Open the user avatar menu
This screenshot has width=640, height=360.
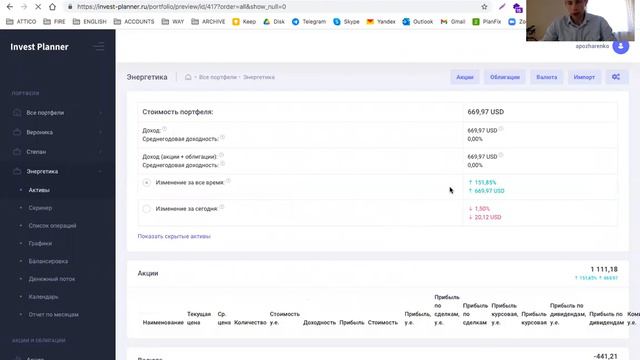[620, 46]
